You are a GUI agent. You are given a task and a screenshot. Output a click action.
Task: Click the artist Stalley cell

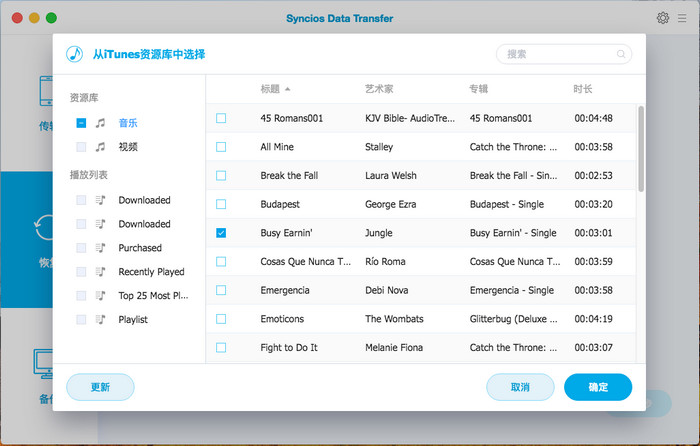pos(379,147)
